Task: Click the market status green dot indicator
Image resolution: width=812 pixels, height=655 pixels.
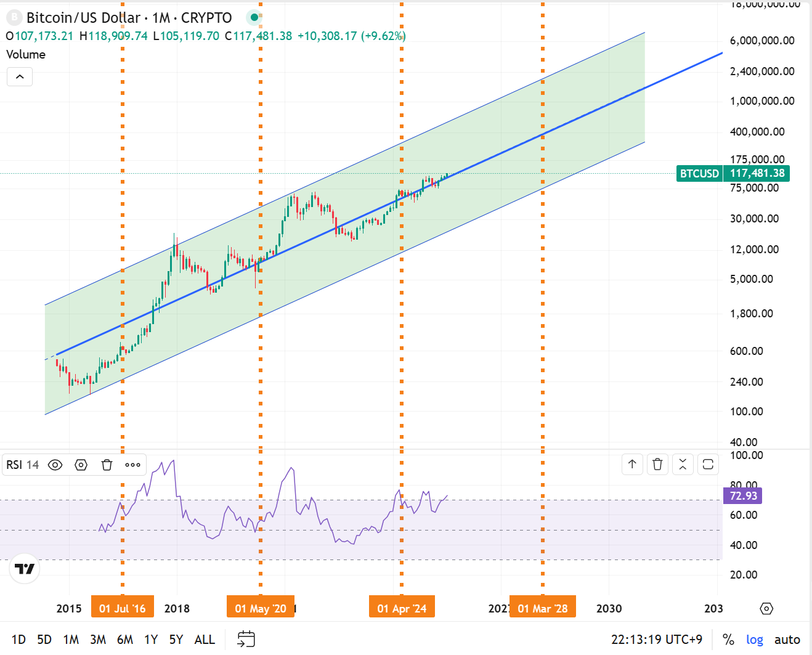Action: click(254, 18)
